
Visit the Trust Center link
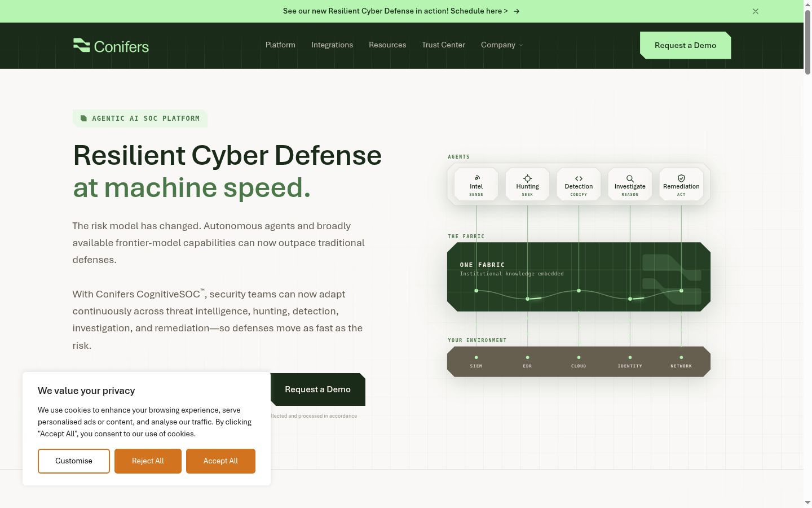[443, 45]
